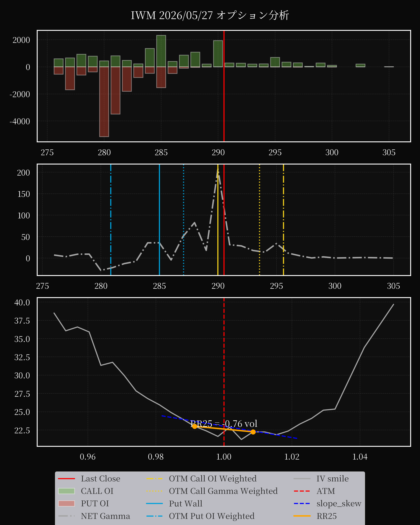Click the '200' y-axis label in gamma chart
Viewport: 420px width, 525px height.
23,173
